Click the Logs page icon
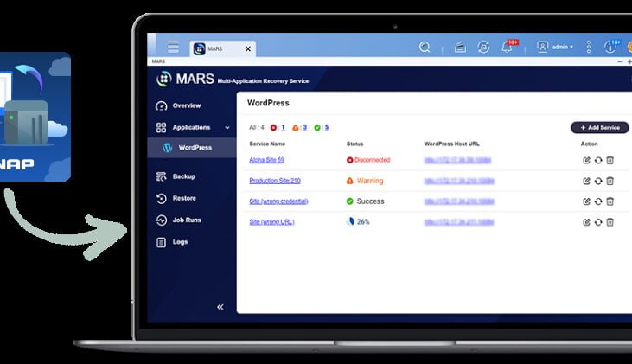 coord(161,242)
